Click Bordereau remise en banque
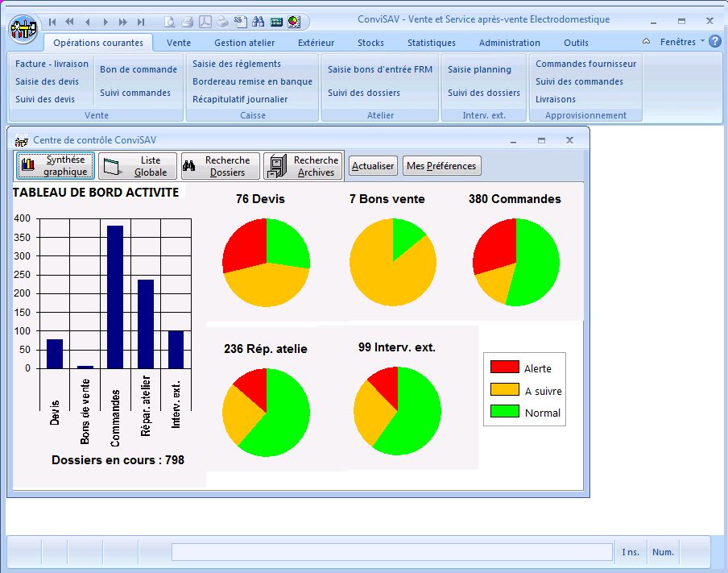Screen dimensions: 728x573 (252, 81)
